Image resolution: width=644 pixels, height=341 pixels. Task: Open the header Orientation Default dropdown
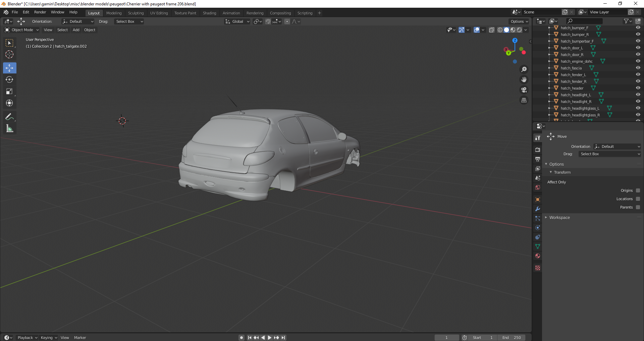[78, 21]
